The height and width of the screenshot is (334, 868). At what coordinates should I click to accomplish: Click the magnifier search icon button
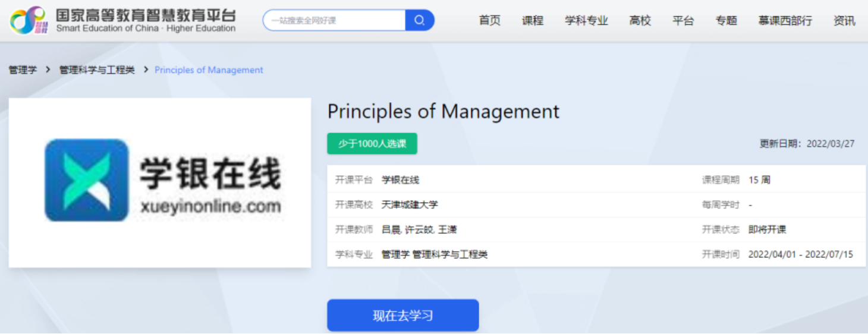coord(420,20)
